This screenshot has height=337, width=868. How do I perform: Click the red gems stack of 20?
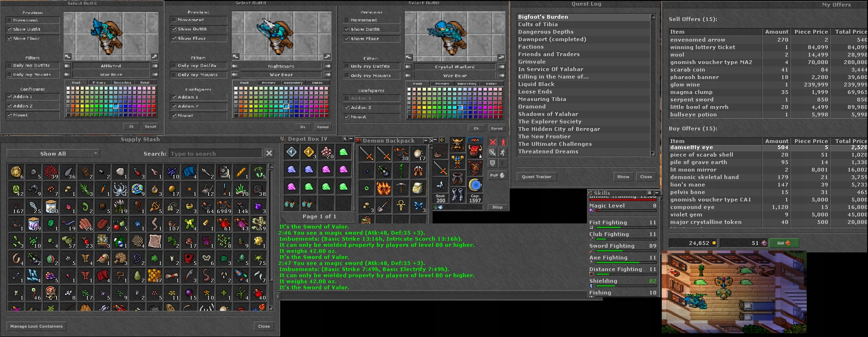tap(326, 152)
